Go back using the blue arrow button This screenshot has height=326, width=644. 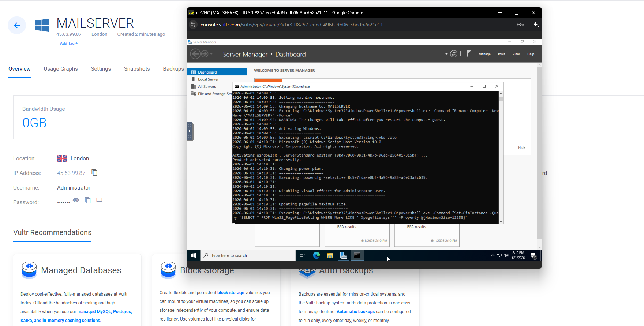coord(17,25)
